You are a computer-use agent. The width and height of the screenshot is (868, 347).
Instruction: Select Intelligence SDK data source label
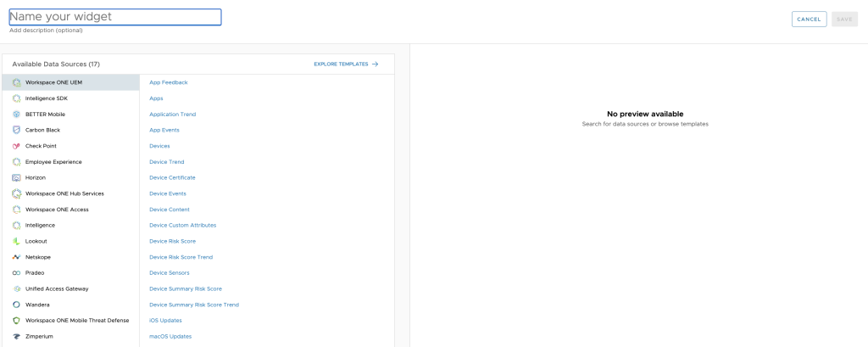(x=47, y=98)
